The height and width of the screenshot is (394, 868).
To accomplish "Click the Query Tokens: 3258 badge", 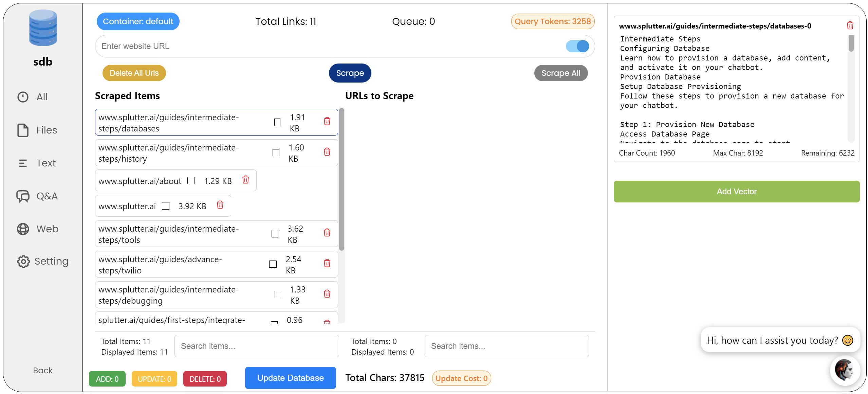I will click(x=553, y=21).
